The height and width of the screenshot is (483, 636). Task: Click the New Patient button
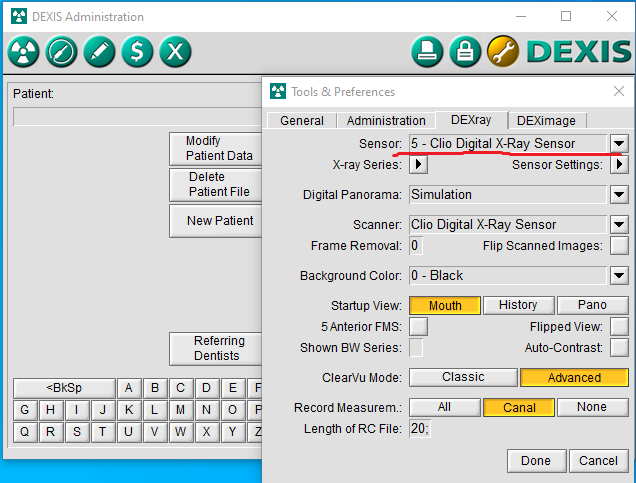(216, 221)
